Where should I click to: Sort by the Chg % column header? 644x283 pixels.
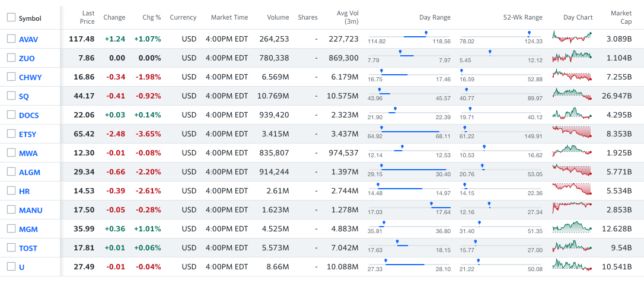point(152,17)
